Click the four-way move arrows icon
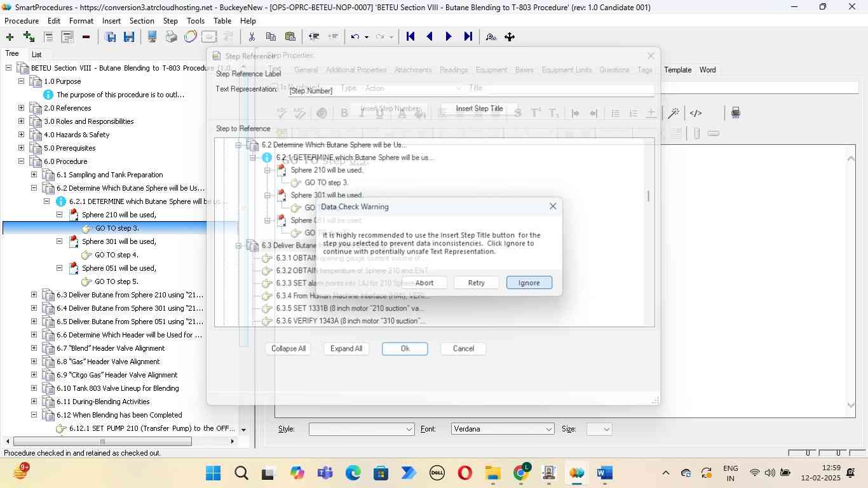The width and height of the screenshot is (868, 488). tap(510, 37)
